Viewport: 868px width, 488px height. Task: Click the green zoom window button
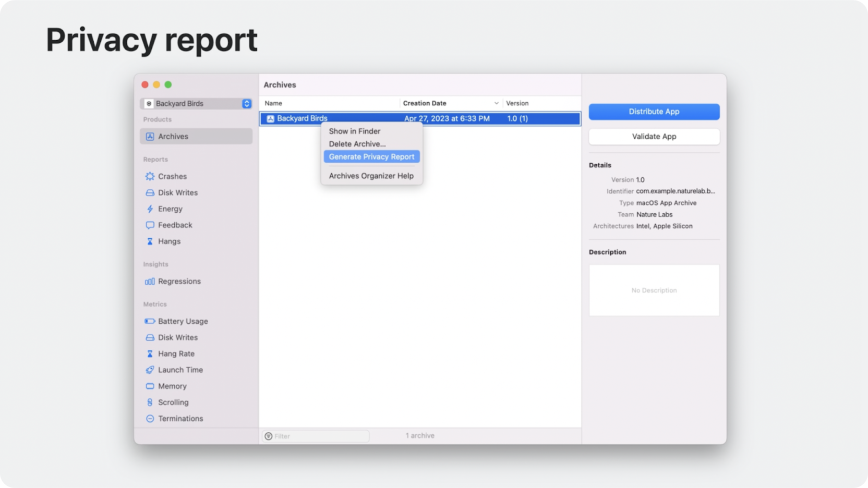coord(168,84)
